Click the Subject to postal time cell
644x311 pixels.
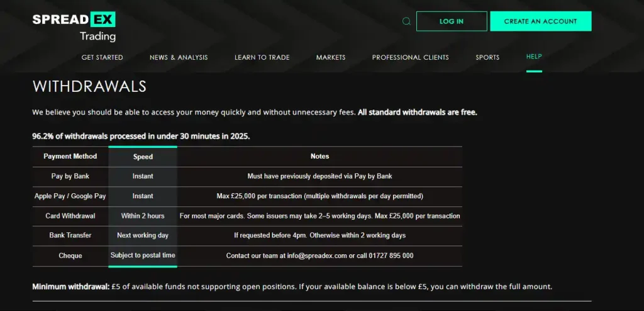coord(143,256)
